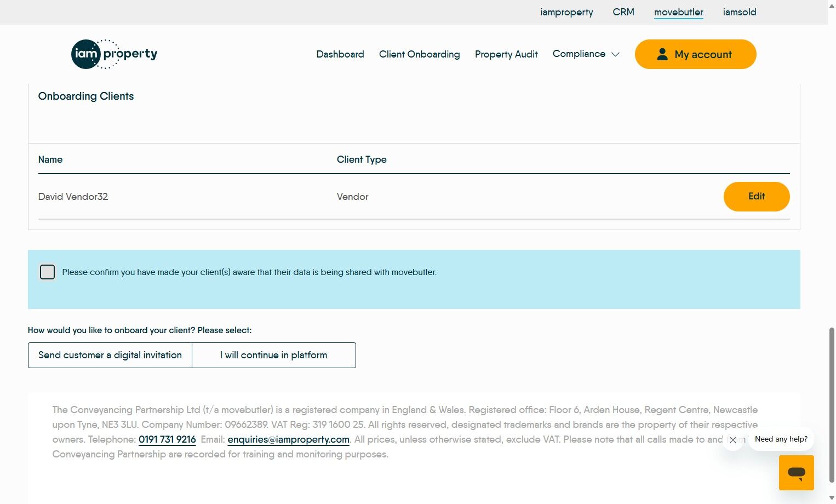
Task: Dismiss the 'Need any help?' bubble
Action: [733, 439]
